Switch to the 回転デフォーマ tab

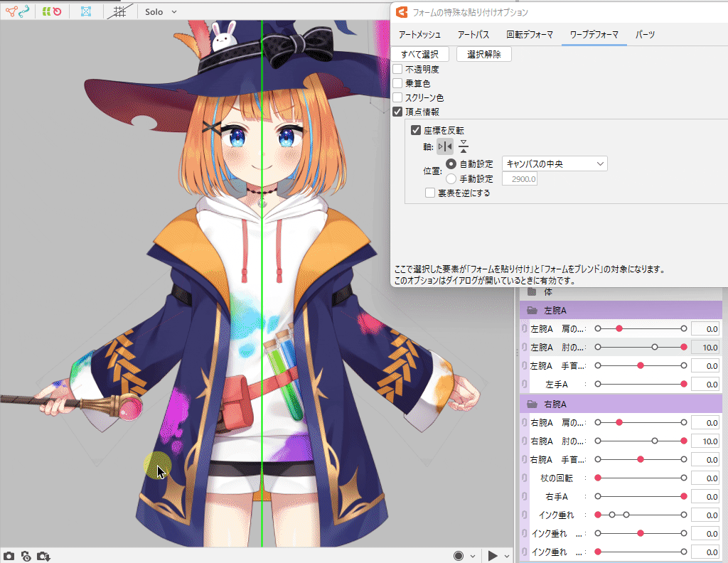530,34
